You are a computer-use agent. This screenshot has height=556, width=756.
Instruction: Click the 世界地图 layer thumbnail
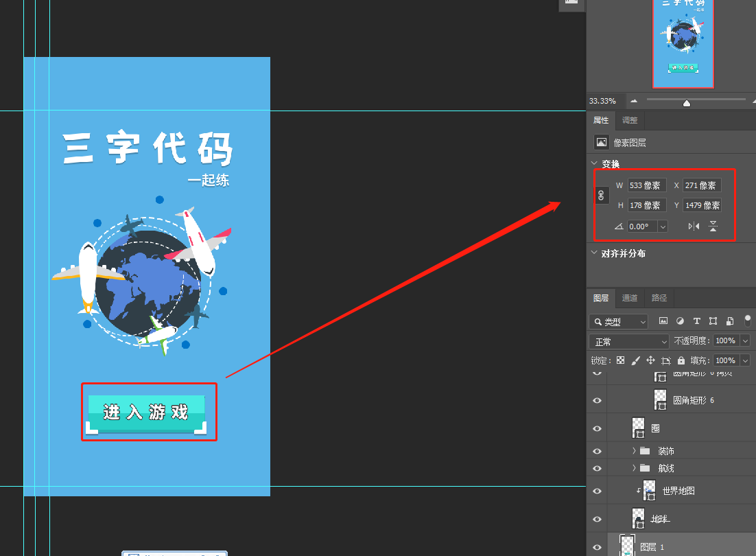pyautogui.click(x=650, y=490)
